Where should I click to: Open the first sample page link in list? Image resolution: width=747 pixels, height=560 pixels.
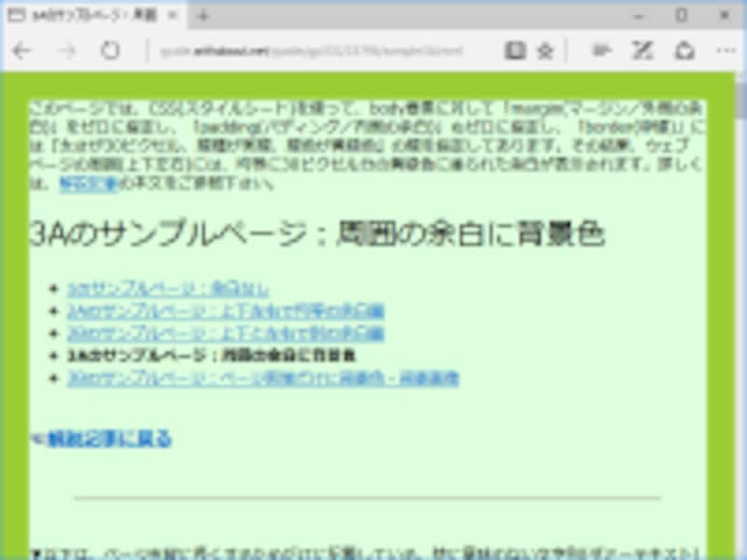point(168,289)
